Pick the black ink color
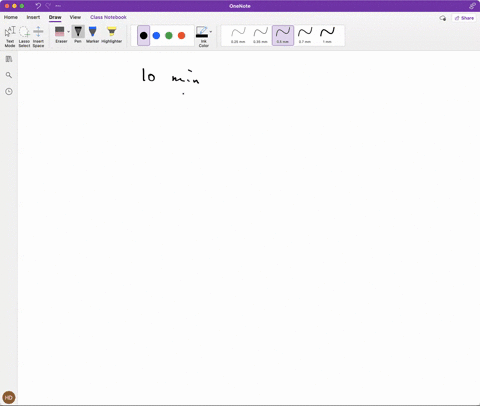Screen dimensions: 480x406 pyautogui.click(x=144, y=35)
